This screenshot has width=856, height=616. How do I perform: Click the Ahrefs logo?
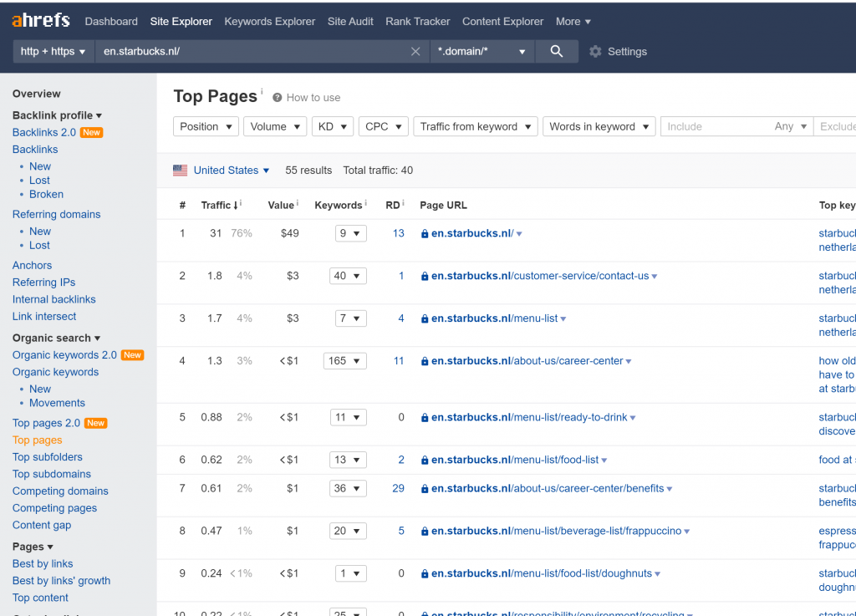click(41, 21)
